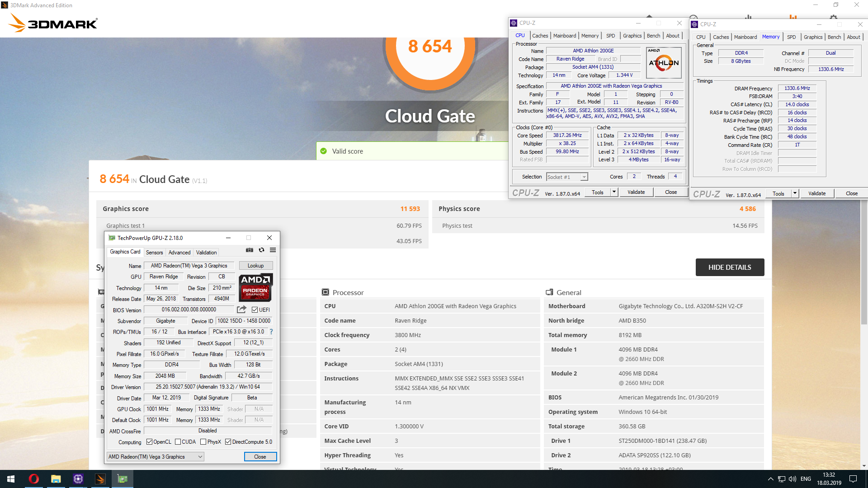Open the GPU-Z hamburger menu
Viewport: 868px width, 488px height.
point(273,250)
